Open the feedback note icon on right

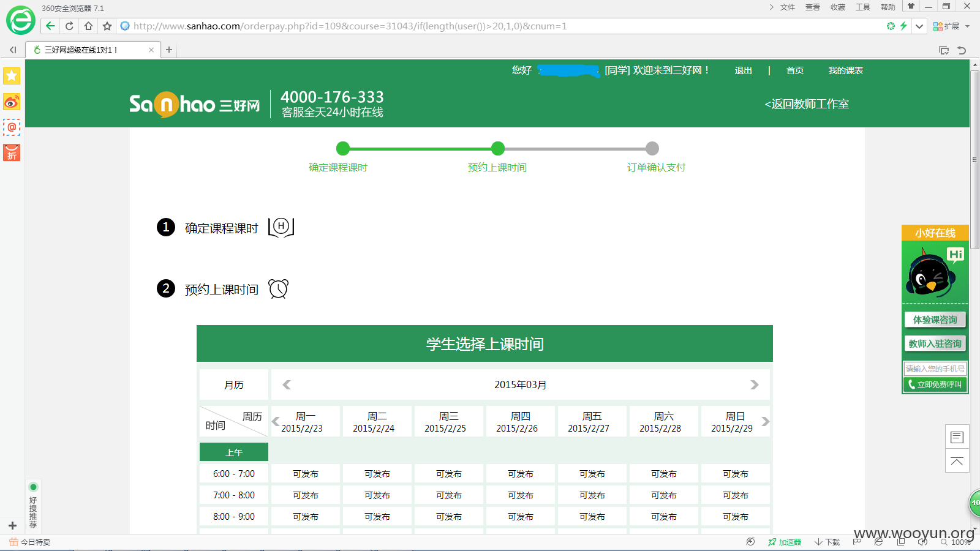(957, 437)
